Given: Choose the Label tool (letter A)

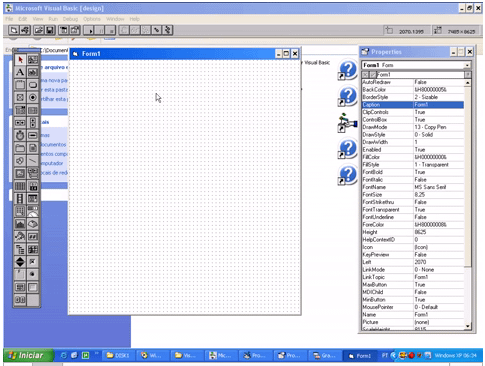Looking at the screenshot, I should click(20, 72).
